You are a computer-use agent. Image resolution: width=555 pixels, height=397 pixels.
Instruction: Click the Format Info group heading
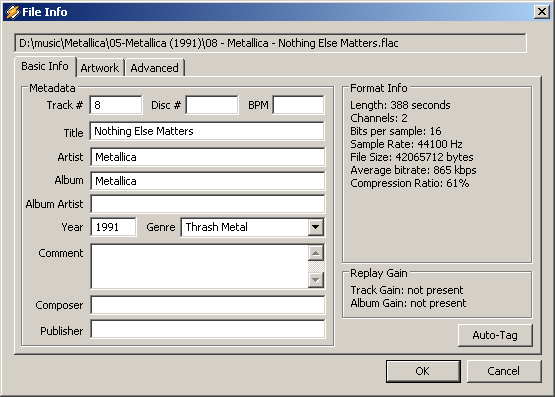coord(378,88)
